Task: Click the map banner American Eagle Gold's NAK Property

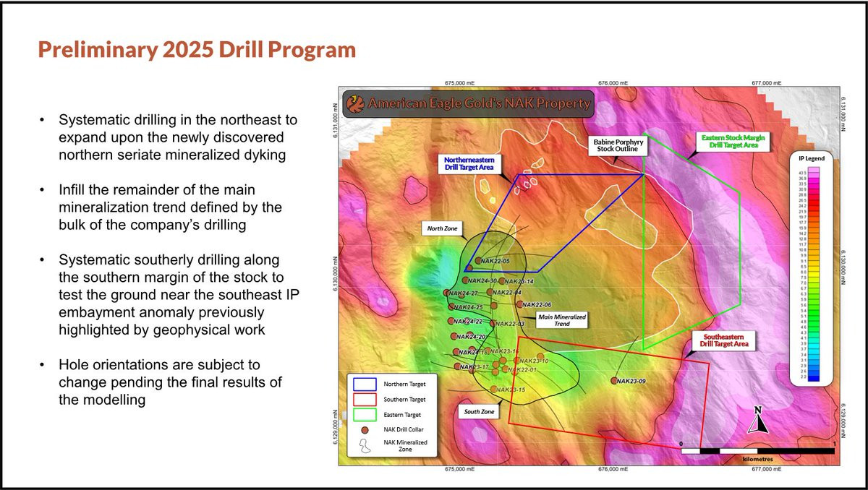Action: tap(468, 103)
